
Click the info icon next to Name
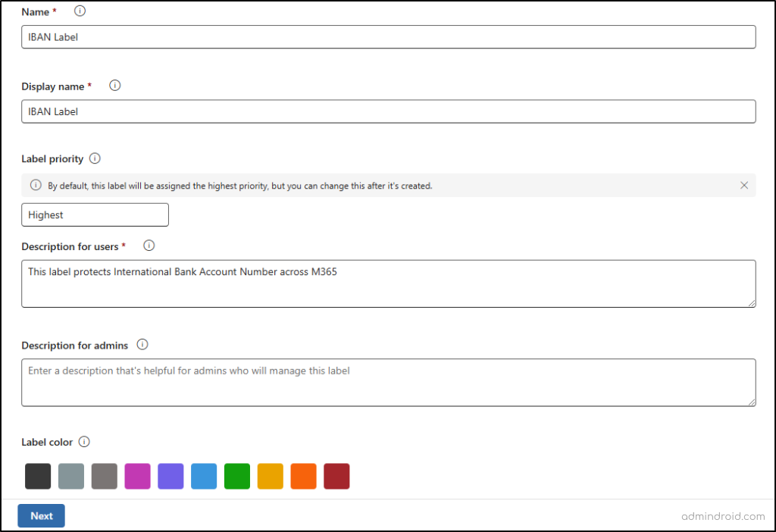[x=80, y=11]
